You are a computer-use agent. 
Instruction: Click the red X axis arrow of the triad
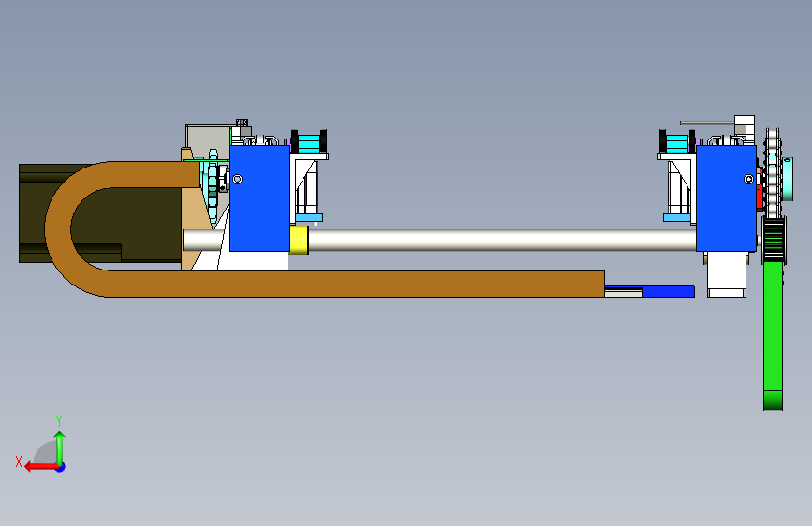tap(41, 467)
